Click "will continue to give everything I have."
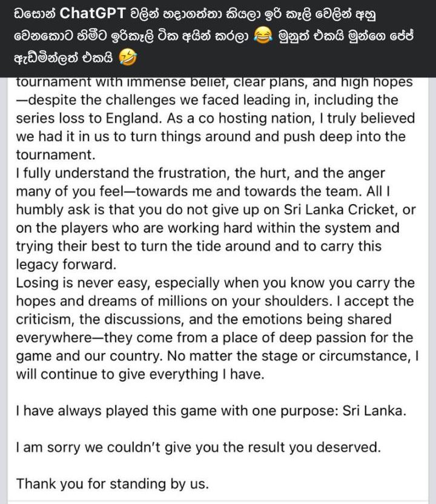The image size is (436, 504). pyautogui.click(x=140, y=374)
